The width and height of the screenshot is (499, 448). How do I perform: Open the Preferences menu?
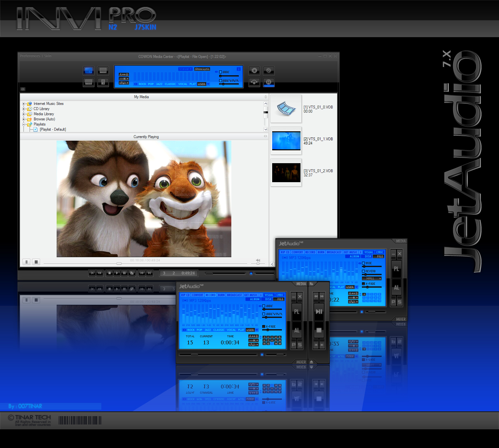coord(30,56)
